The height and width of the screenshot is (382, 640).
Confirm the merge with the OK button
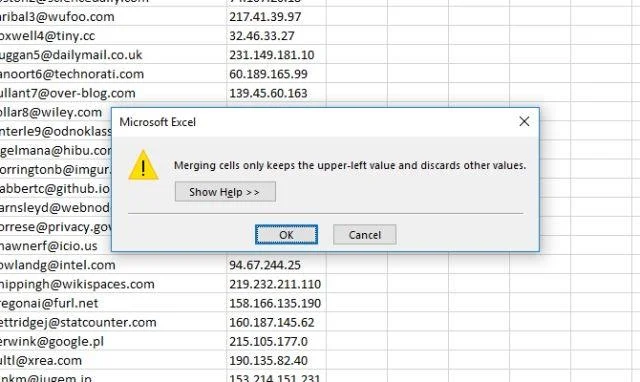[x=286, y=235]
